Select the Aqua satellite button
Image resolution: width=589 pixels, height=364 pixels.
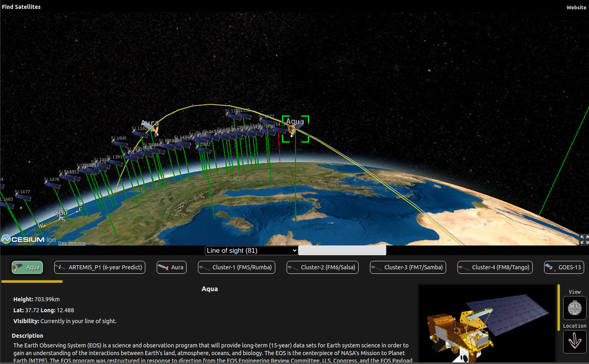[27, 267]
